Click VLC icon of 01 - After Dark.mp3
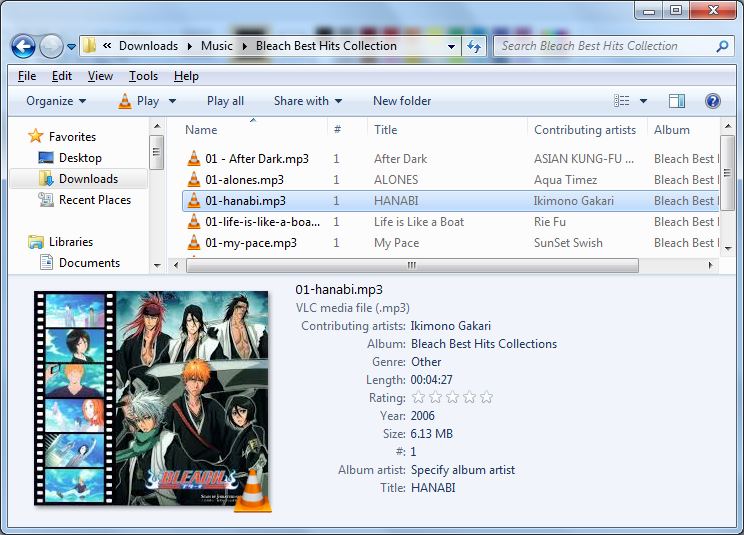744x535 pixels. pos(194,158)
